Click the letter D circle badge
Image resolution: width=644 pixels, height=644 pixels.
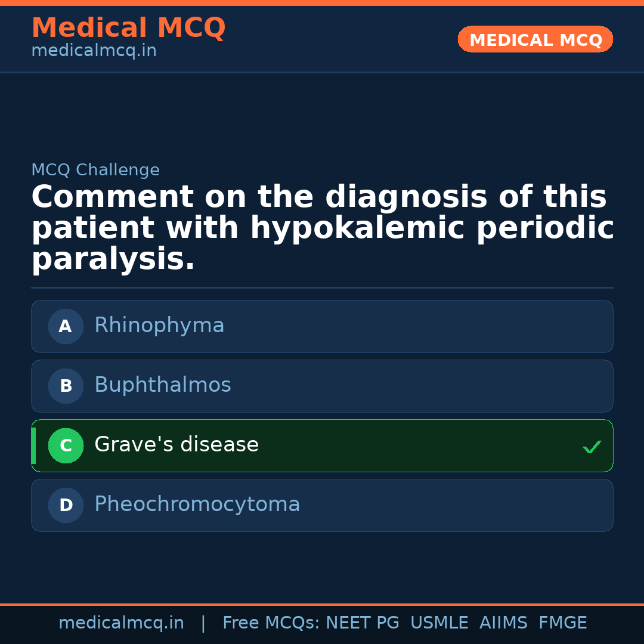tap(66, 505)
